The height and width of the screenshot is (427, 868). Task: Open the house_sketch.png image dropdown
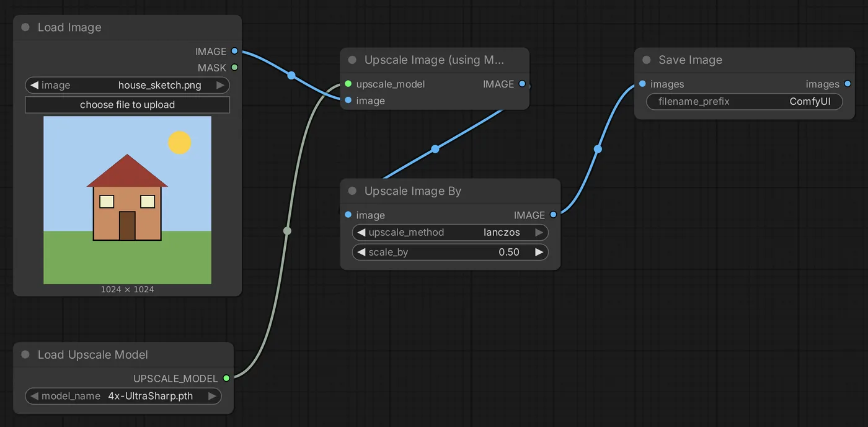(127, 85)
